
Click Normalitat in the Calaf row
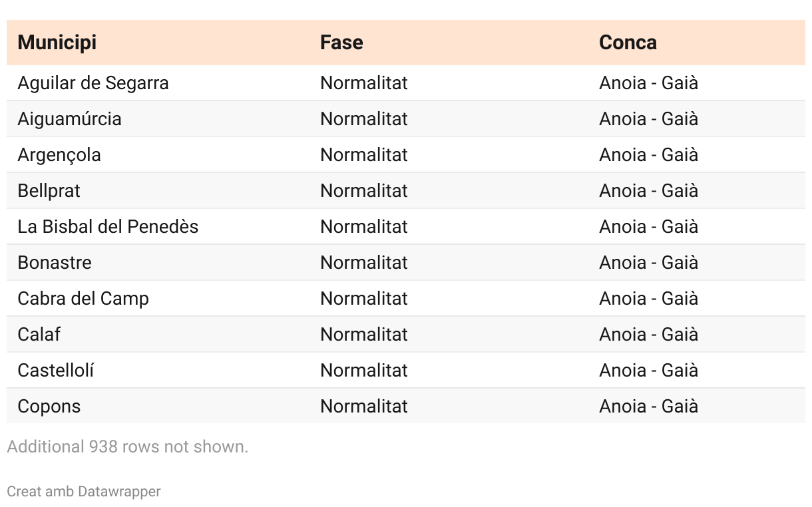click(364, 335)
